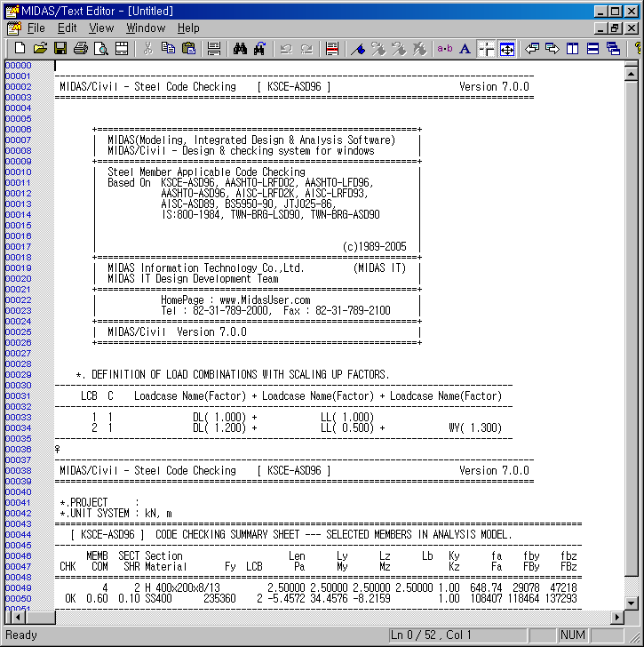Image resolution: width=644 pixels, height=647 pixels.
Task: Click the 'Ready' status bar text
Action: (21, 635)
